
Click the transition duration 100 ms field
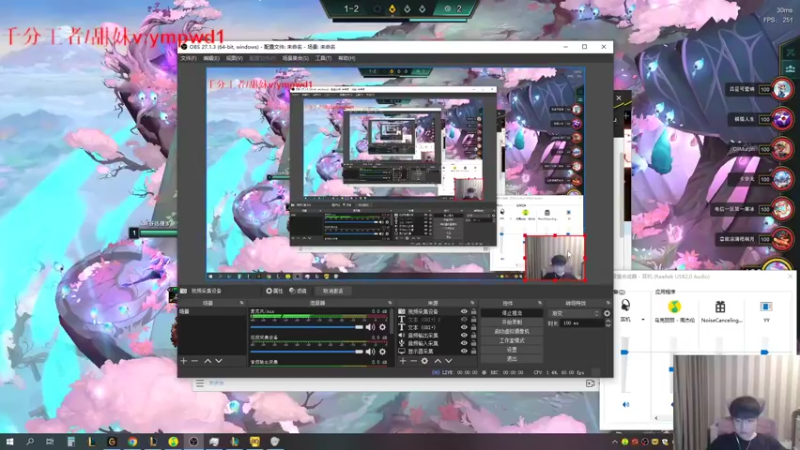pos(581,323)
